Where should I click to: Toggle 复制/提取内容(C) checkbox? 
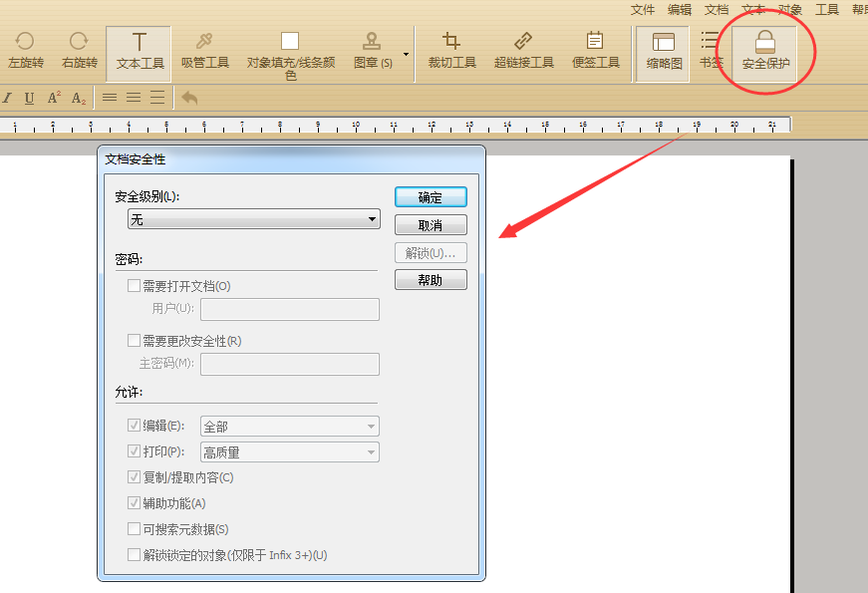point(134,476)
